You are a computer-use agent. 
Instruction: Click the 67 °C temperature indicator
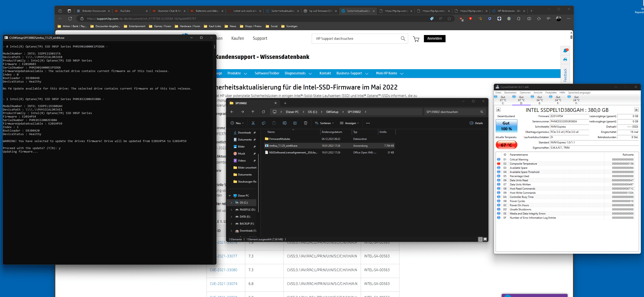pyautogui.click(x=506, y=145)
